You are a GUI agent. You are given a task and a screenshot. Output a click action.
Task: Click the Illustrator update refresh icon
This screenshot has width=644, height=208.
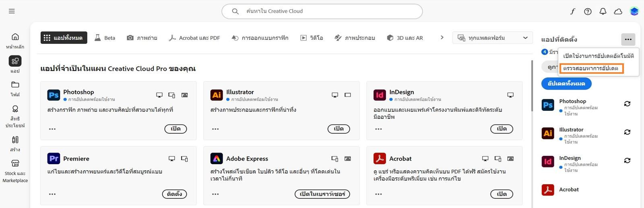(x=627, y=132)
